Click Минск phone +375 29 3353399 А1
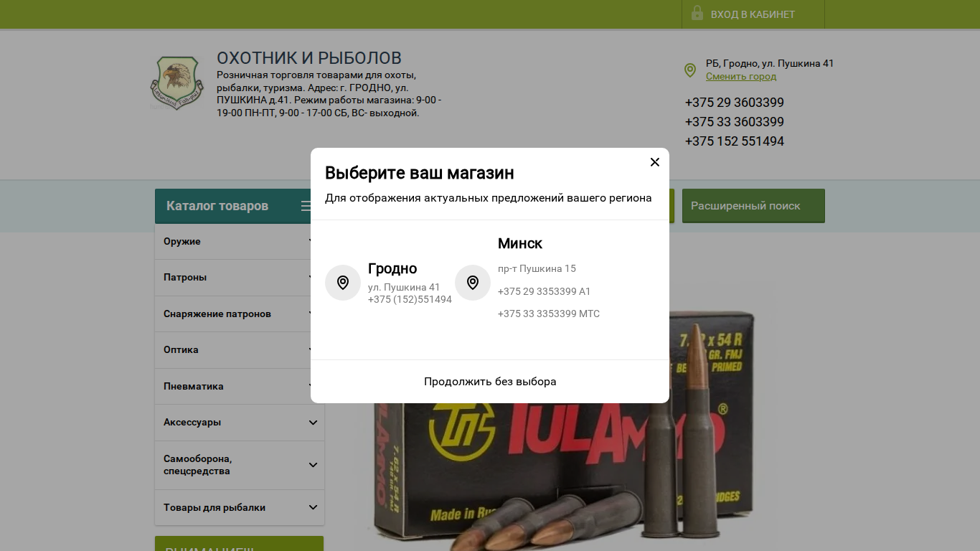The width and height of the screenshot is (980, 551). click(544, 291)
